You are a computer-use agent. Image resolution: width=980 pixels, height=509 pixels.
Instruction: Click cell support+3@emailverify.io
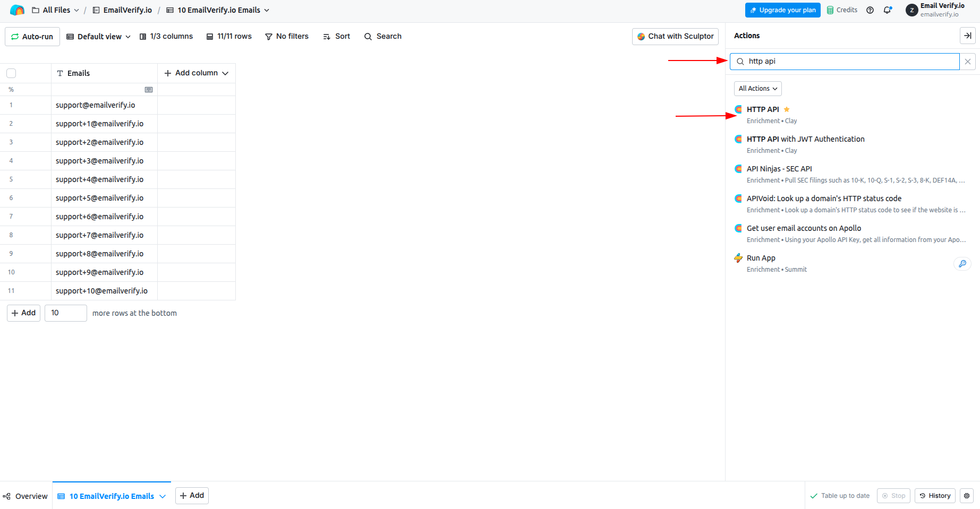(105, 161)
